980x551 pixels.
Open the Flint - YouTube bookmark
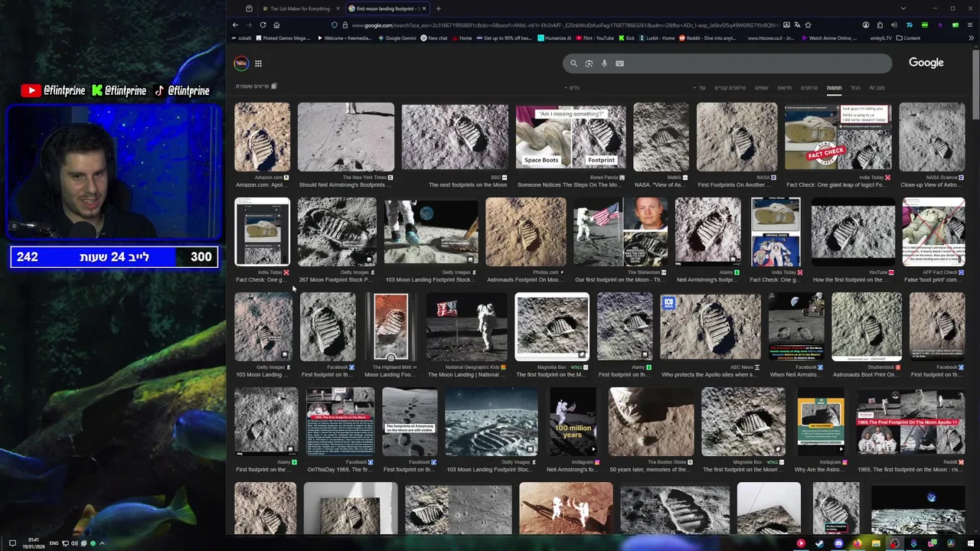pos(595,37)
